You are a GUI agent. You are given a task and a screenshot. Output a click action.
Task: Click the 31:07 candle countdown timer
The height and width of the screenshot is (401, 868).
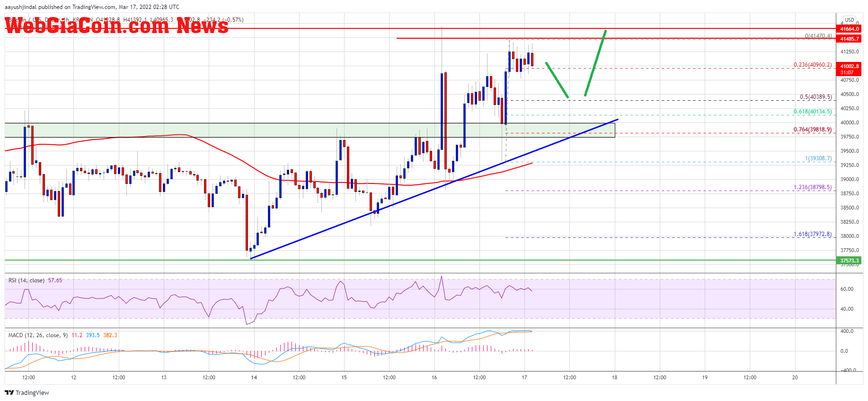pyautogui.click(x=847, y=72)
